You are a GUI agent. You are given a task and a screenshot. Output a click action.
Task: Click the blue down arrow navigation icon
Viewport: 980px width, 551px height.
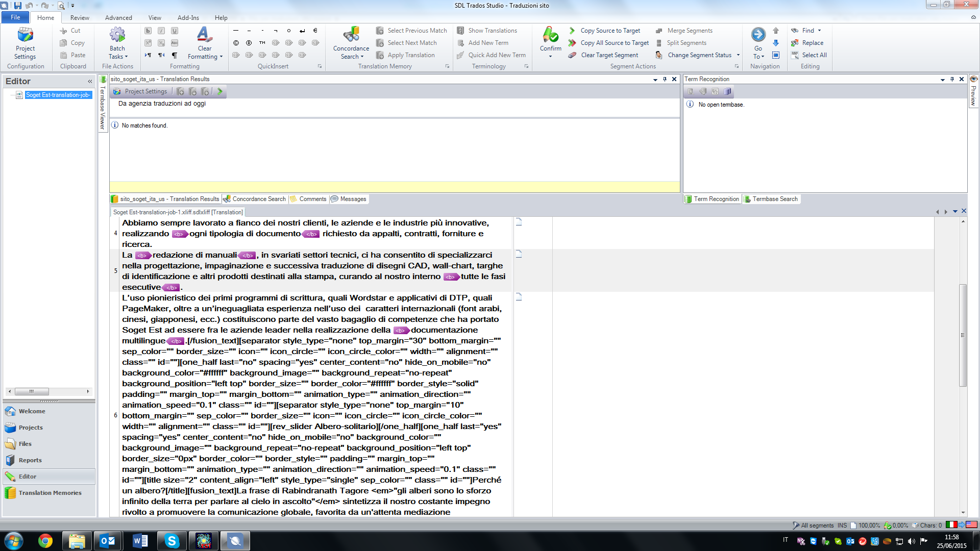tap(776, 43)
